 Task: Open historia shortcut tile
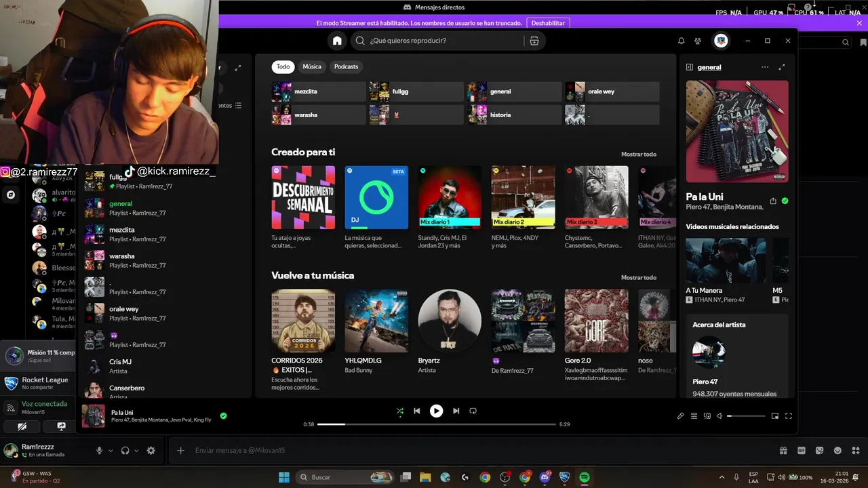tap(514, 115)
